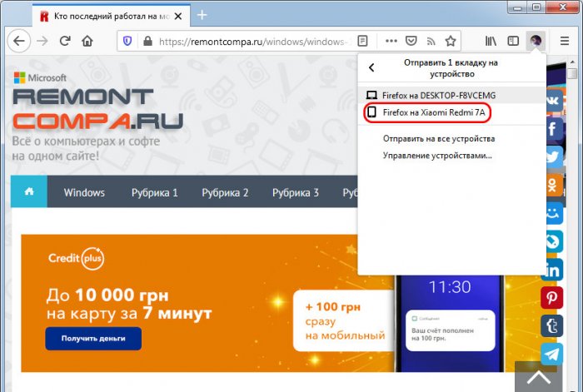583x392 pixels.
Task: Click the 'Получить деньги' button
Action: point(93,338)
